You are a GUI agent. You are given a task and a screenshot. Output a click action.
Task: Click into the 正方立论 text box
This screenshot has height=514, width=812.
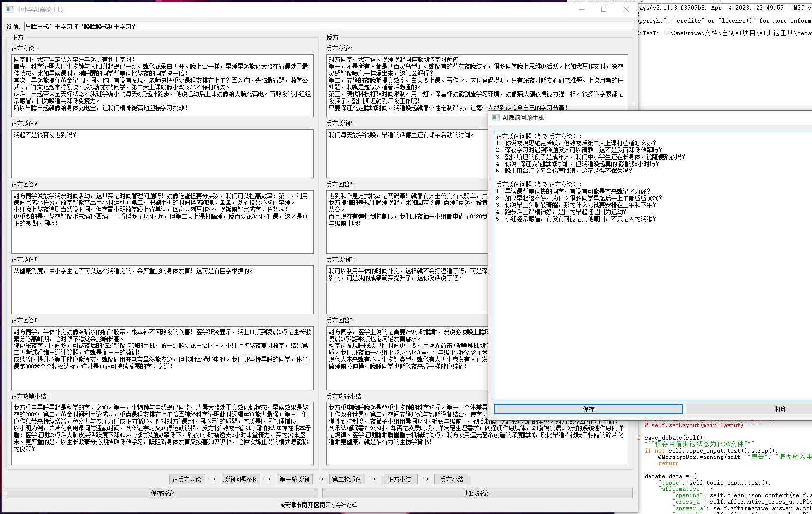coord(162,86)
